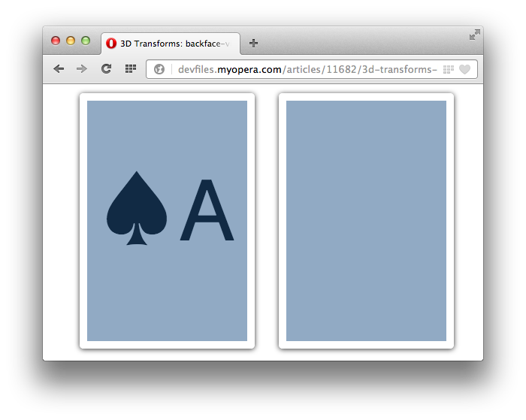Screen dimensions: 526x420
Task: Reload the page with the refresh icon
Action: point(106,69)
